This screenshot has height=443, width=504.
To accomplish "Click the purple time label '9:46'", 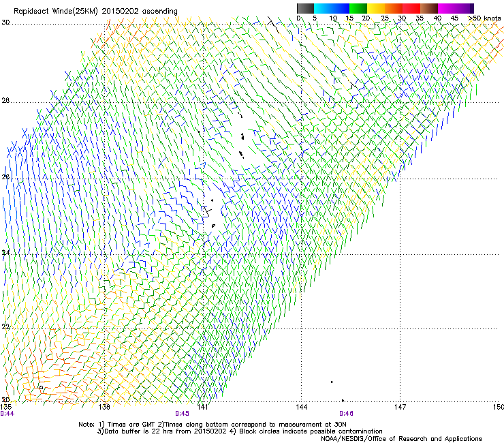I will coord(346,414).
